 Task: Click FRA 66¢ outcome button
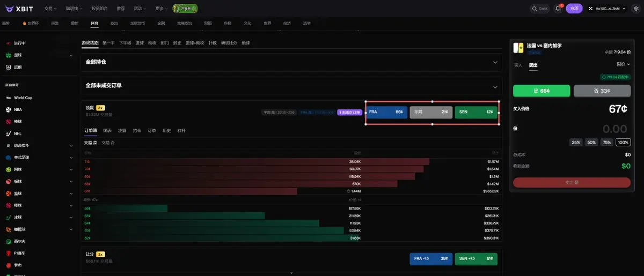(386, 112)
